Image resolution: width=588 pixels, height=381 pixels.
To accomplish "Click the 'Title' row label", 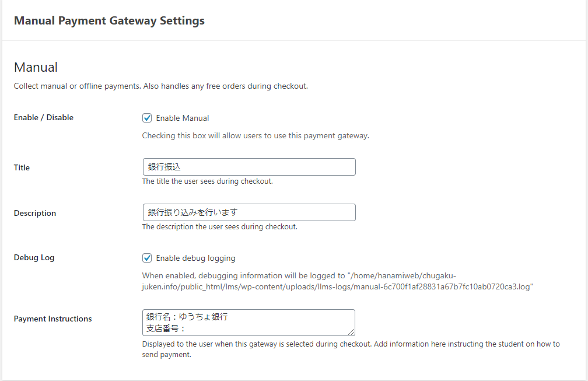I will 22,167.
